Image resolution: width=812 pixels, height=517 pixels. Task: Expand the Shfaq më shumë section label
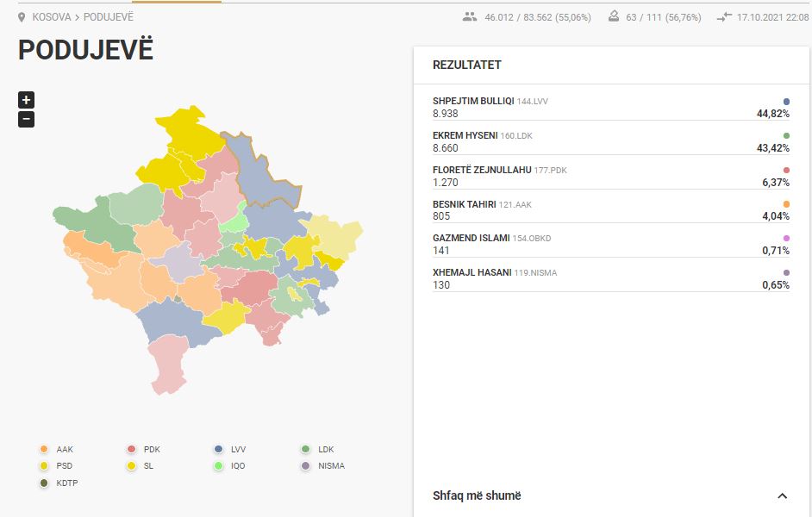click(477, 495)
